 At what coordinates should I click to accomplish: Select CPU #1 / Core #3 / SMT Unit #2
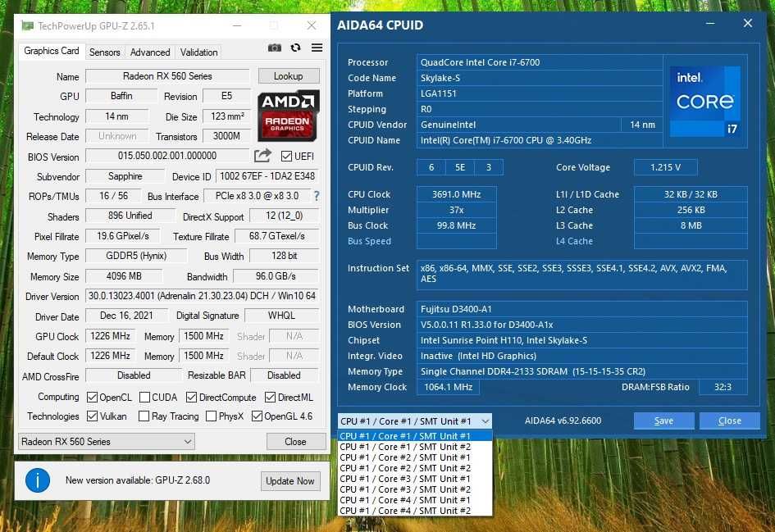click(x=415, y=489)
